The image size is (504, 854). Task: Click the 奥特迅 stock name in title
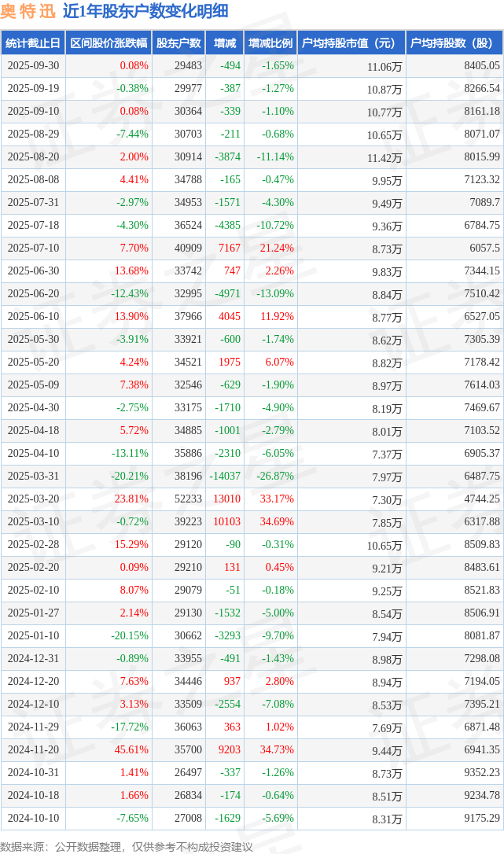tap(28, 11)
